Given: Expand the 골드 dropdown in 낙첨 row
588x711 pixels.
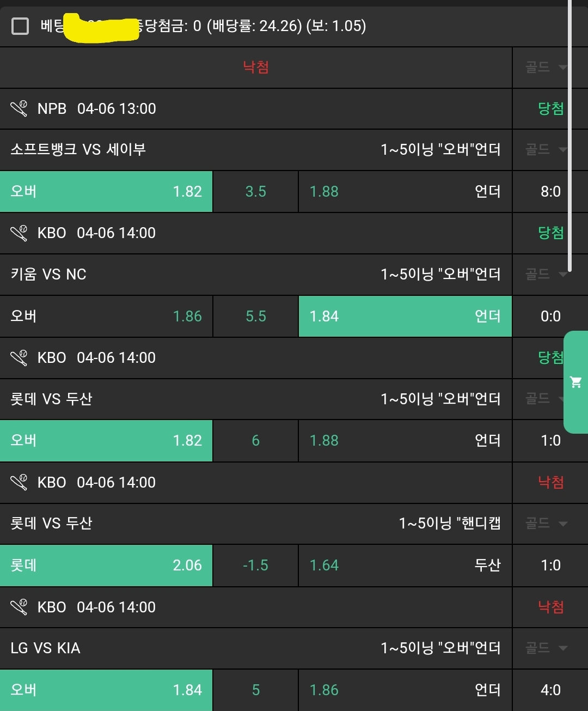Looking at the screenshot, I should (547, 67).
